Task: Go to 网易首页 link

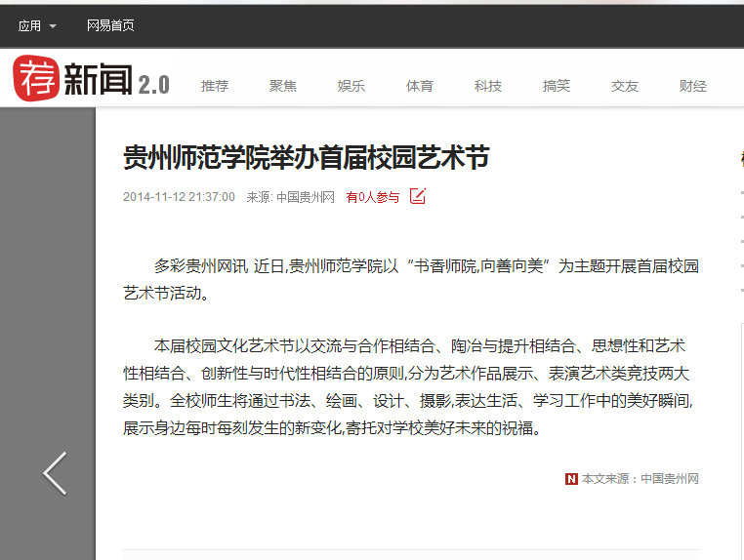Action: [x=110, y=25]
